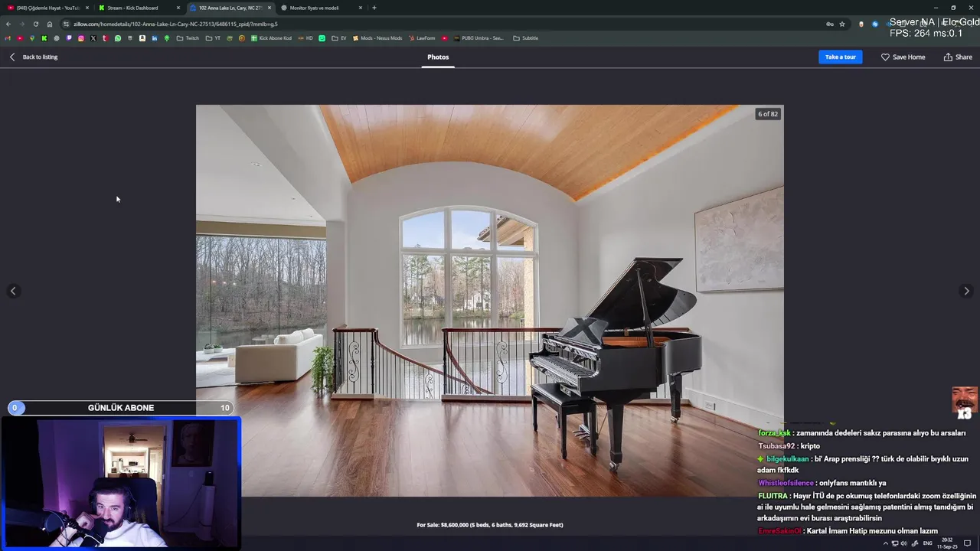Image resolution: width=980 pixels, height=551 pixels.
Task: Open the Subtitle bookmarks folder
Action: tap(526, 38)
